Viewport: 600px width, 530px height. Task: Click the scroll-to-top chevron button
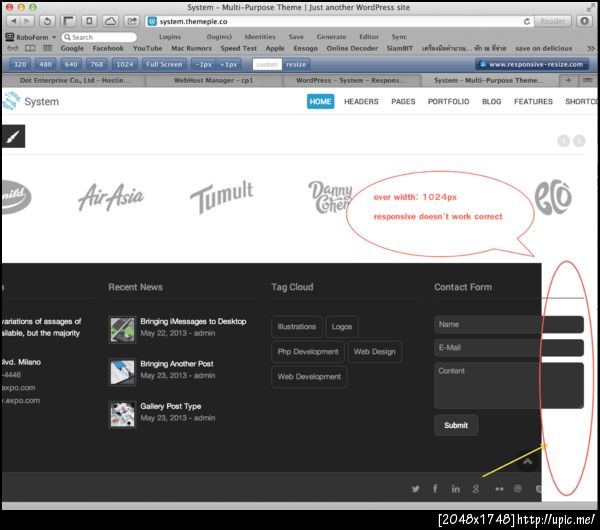[528, 462]
